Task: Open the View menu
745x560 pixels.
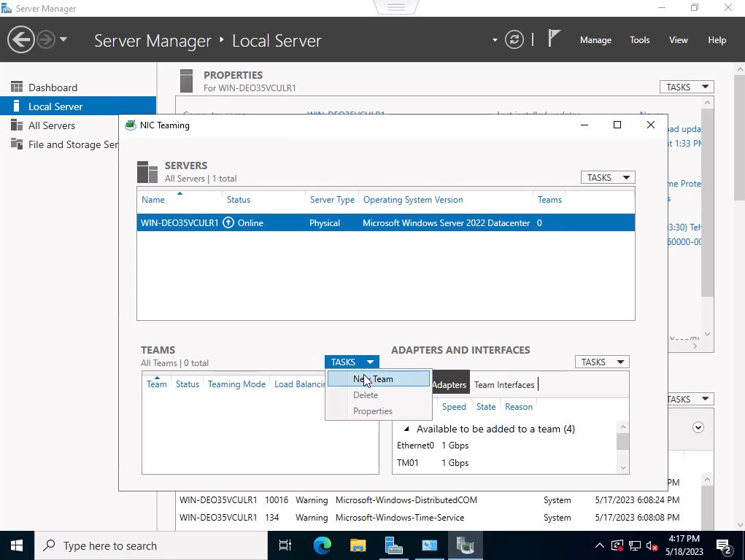Action: (678, 40)
